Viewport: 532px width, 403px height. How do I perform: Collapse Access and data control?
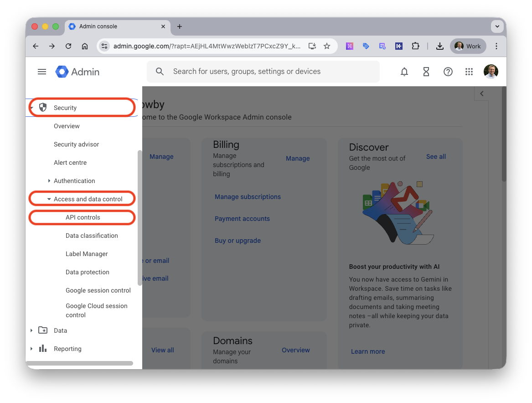click(49, 199)
